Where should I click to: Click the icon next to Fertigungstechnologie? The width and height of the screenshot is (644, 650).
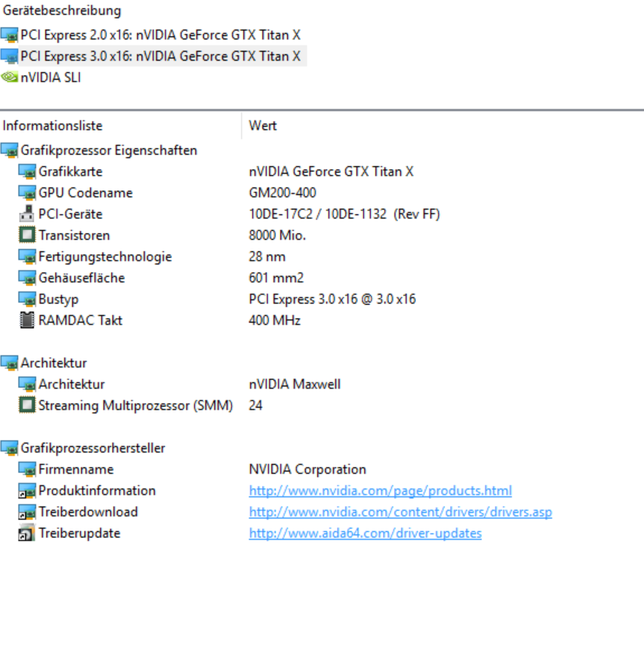(x=28, y=257)
